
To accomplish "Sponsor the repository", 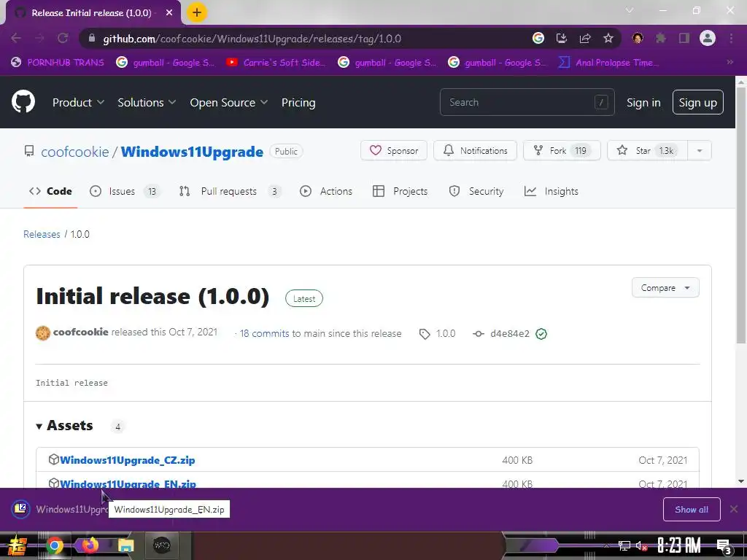I will (394, 150).
